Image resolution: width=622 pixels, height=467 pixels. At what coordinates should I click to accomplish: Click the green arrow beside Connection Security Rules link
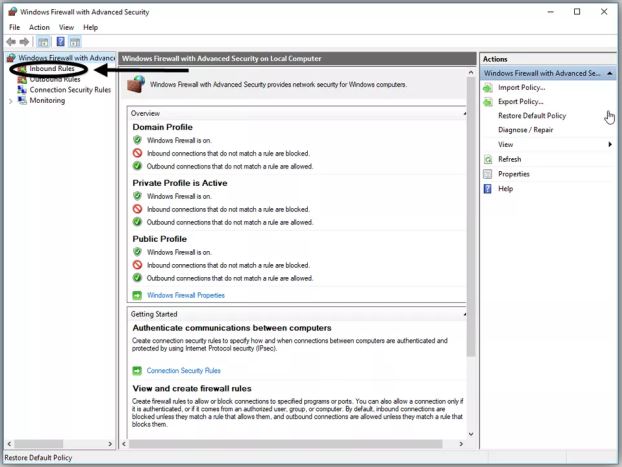(x=137, y=371)
